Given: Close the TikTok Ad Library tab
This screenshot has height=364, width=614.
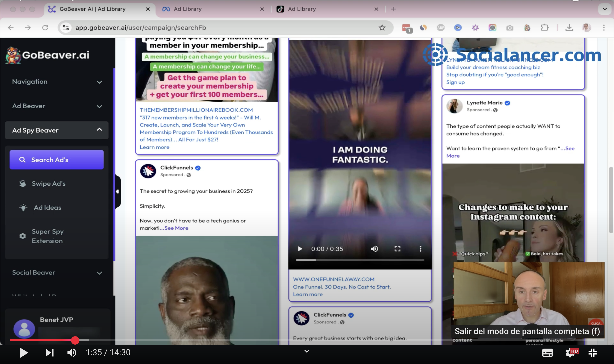Looking at the screenshot, I should pyautogui.click(x=376, y=9).
